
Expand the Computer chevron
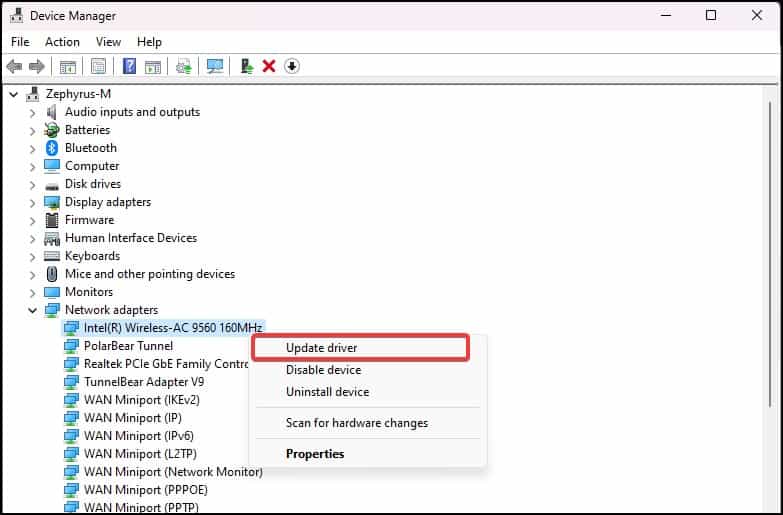(32, 166)
